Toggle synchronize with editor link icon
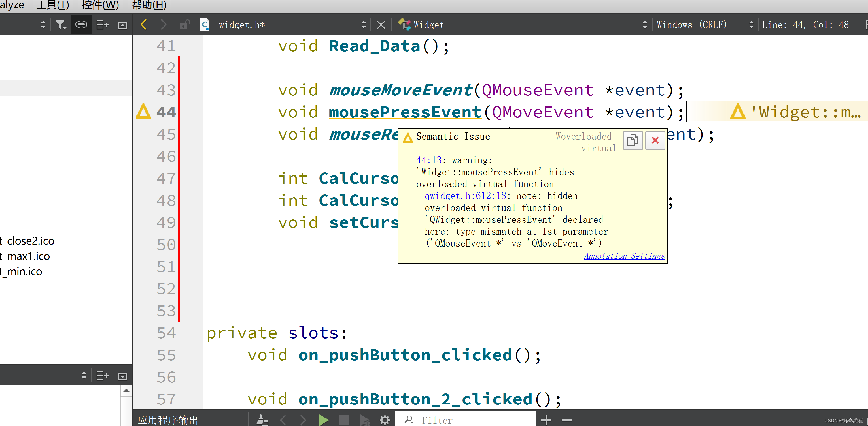Viewport: 868px width, 426px height. pyautogui.click(x=81, y=25)
